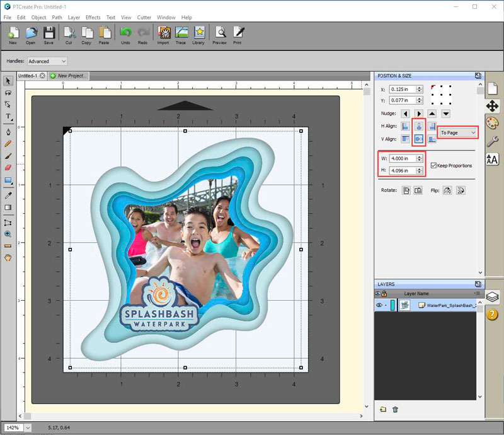The width and height of the screenshot is (504, 435).
Task: Select the WaterPark_SplashBash layer thumbnail
Action: coord(404,305)
